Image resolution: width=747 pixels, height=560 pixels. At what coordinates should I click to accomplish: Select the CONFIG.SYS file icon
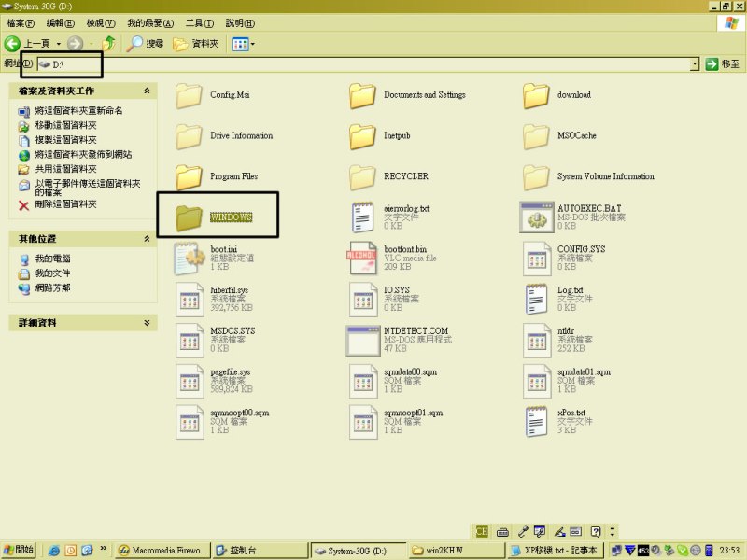536,259
